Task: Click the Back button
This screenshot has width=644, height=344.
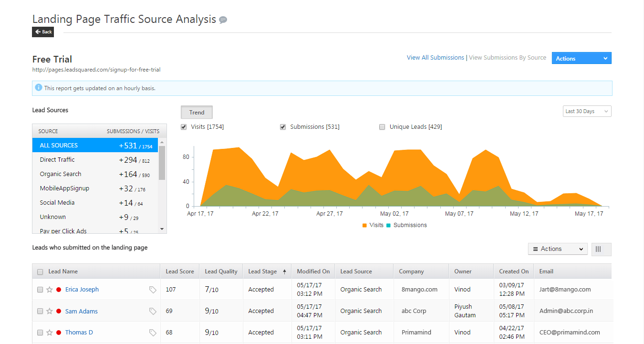Action: coord(42,31)
